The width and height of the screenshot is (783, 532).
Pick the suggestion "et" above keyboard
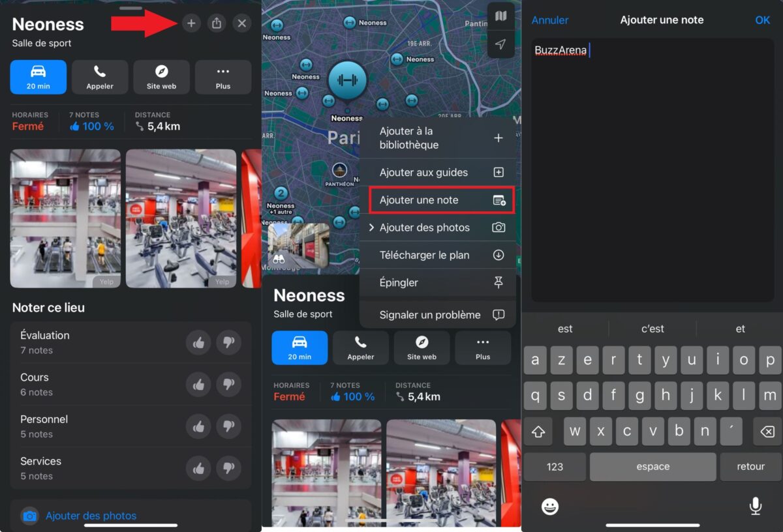740,329
